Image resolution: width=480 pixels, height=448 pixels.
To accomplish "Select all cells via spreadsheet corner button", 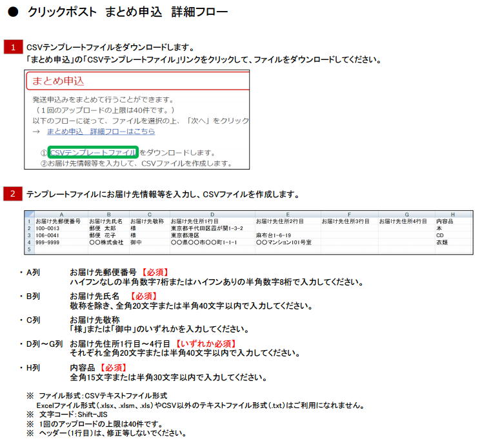I will [x=30, y=214].
